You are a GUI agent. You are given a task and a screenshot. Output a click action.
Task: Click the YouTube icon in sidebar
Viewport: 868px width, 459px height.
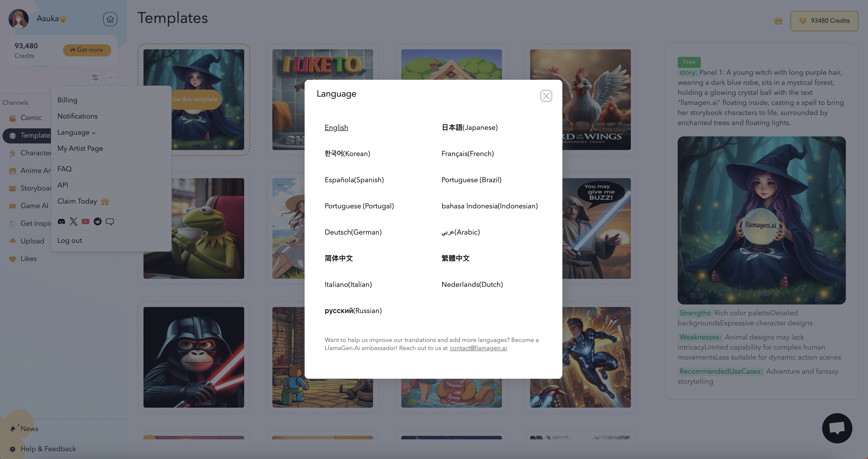pos(86,221)
